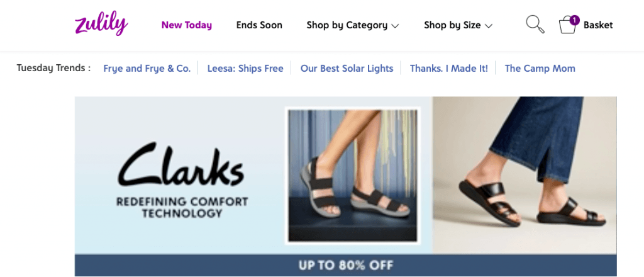Open the Leesa: Ships Free link
This screenshot has width=644, height=277.
pos(245,68)
